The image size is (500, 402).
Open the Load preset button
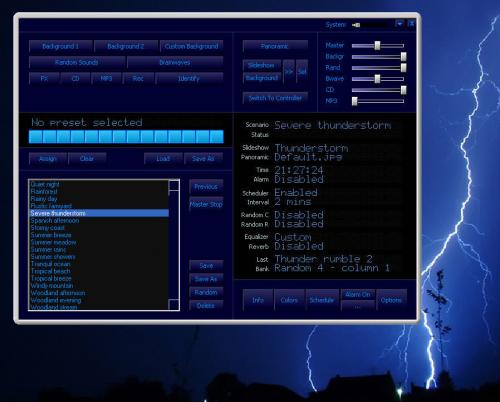pos(163,159)
